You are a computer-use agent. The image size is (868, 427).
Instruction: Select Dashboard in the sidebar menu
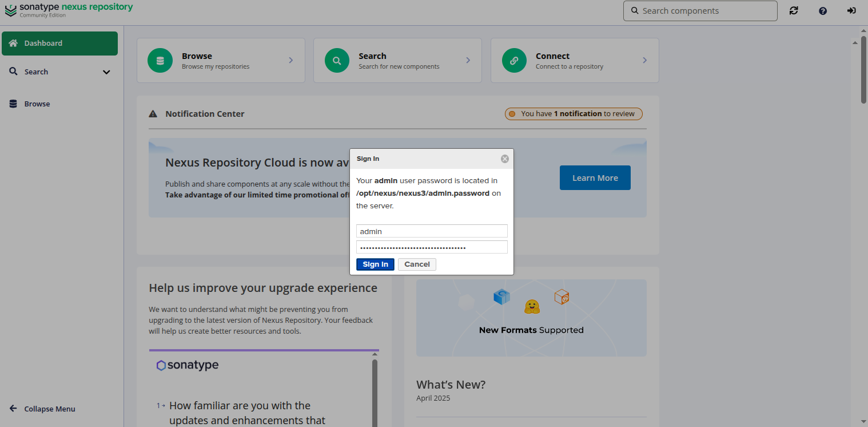coord(59,44)
